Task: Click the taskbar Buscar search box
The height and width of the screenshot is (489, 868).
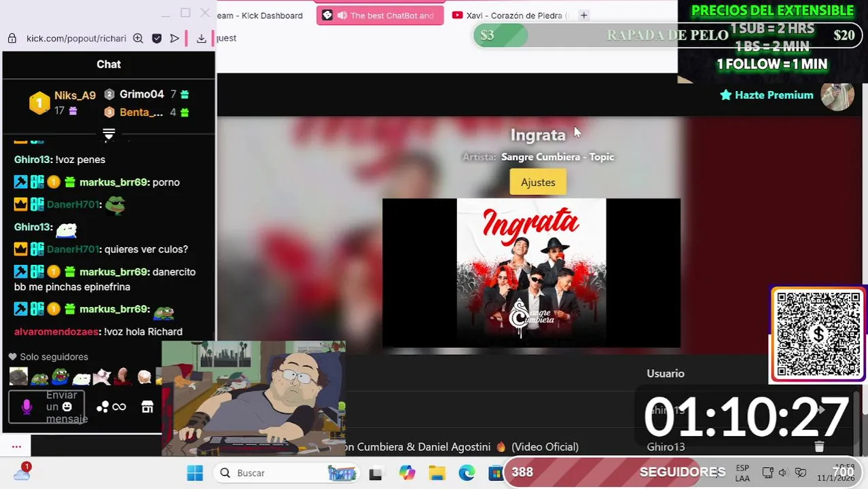Action: coord(287,473)
